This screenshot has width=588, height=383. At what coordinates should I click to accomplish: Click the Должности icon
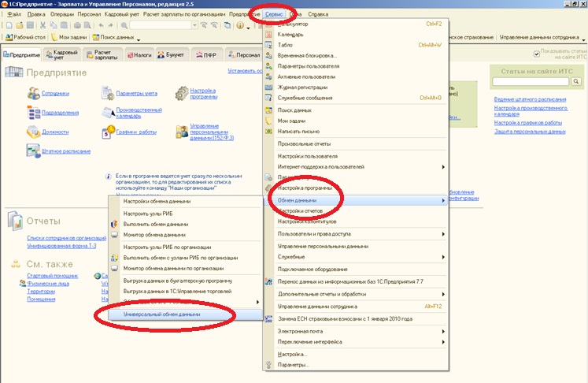[x=33, y=132]
